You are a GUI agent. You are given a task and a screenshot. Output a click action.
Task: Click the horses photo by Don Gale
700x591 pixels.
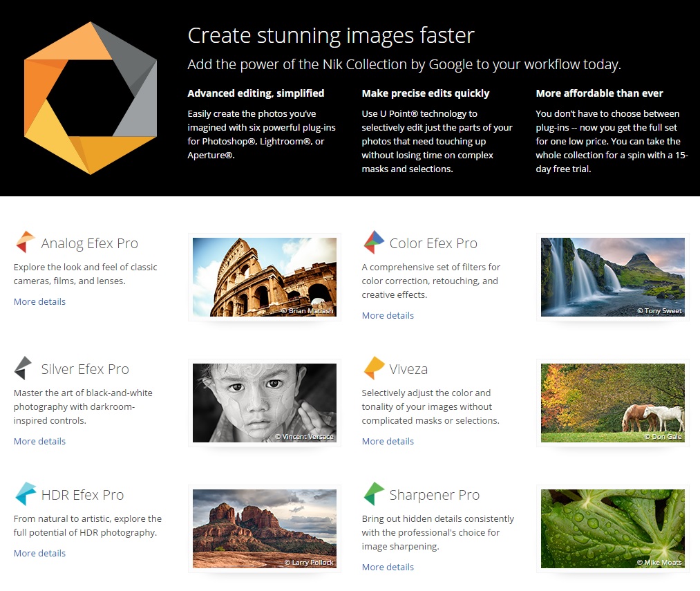click(612, 403)
